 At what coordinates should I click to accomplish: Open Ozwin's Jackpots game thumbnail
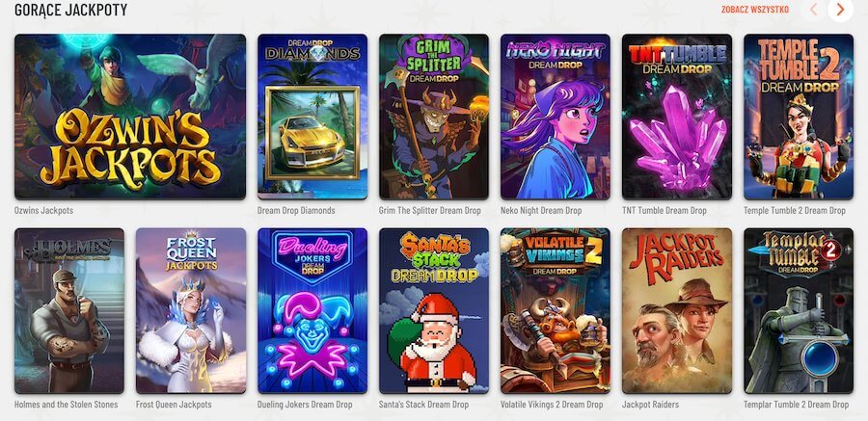(x=130, y=117)
